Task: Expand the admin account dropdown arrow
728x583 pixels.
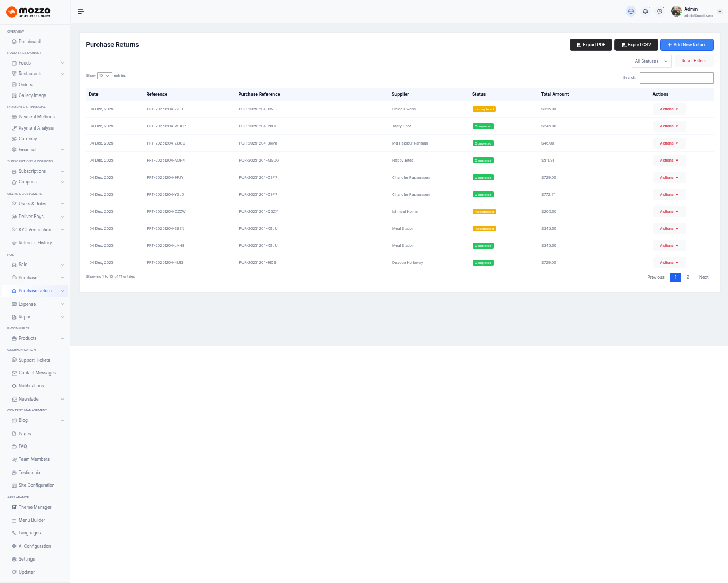Action: (x=719, y=11)
